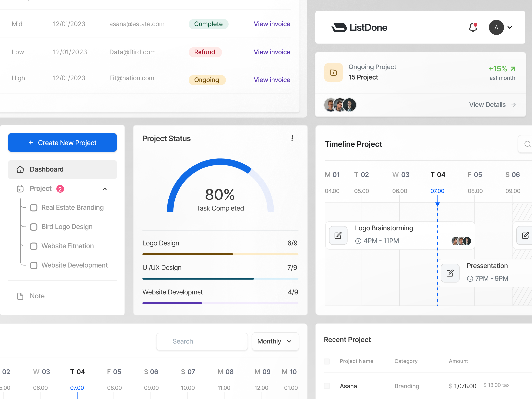Click View invoice for Fit@nation.com
This screenshot has width=532, height=399.
[272, 80]
